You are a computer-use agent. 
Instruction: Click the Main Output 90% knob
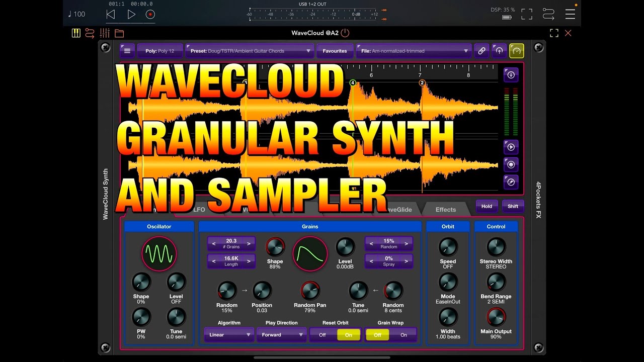496,318
